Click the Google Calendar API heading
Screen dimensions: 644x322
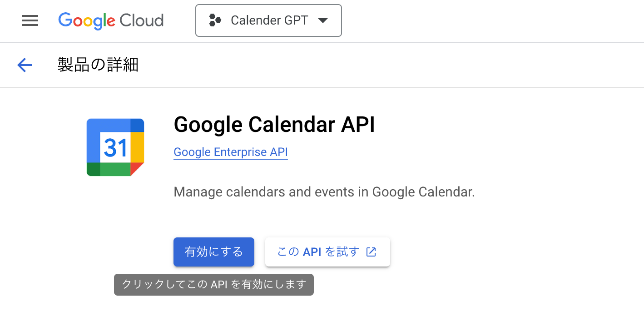(x=274, y=125)
